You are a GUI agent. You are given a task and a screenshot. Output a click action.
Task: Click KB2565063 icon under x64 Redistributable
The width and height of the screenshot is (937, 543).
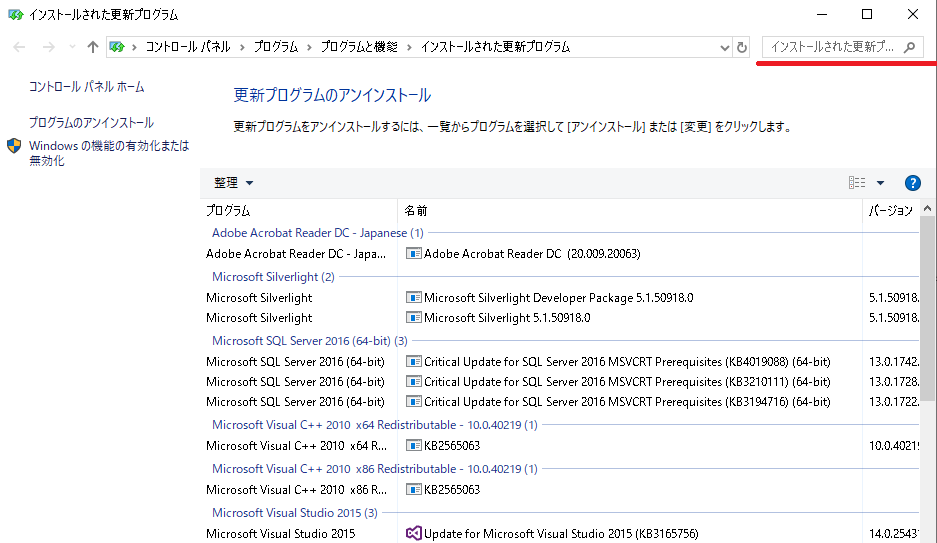pyautogui.click(x=414, y=445)
